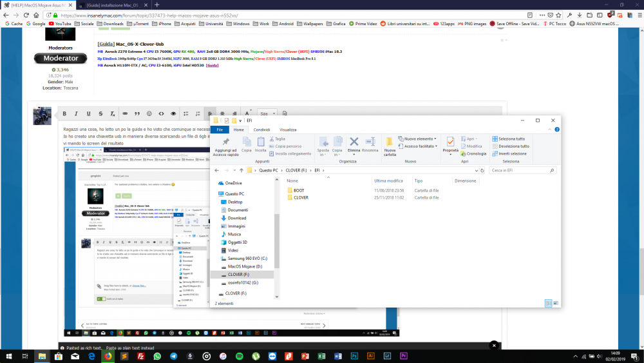This screenshot has height=363, width=644.
Task: Go up one folder level in Explorer
Action: point(241,170)
